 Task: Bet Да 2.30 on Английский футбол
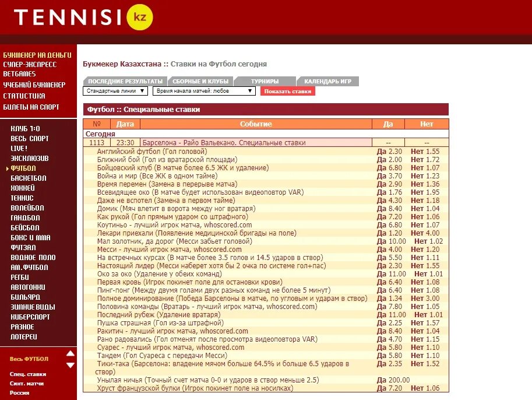coord(389,152)
